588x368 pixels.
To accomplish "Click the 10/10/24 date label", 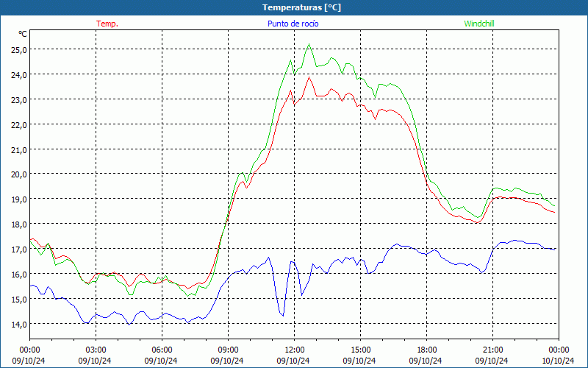I will [558, 361].
